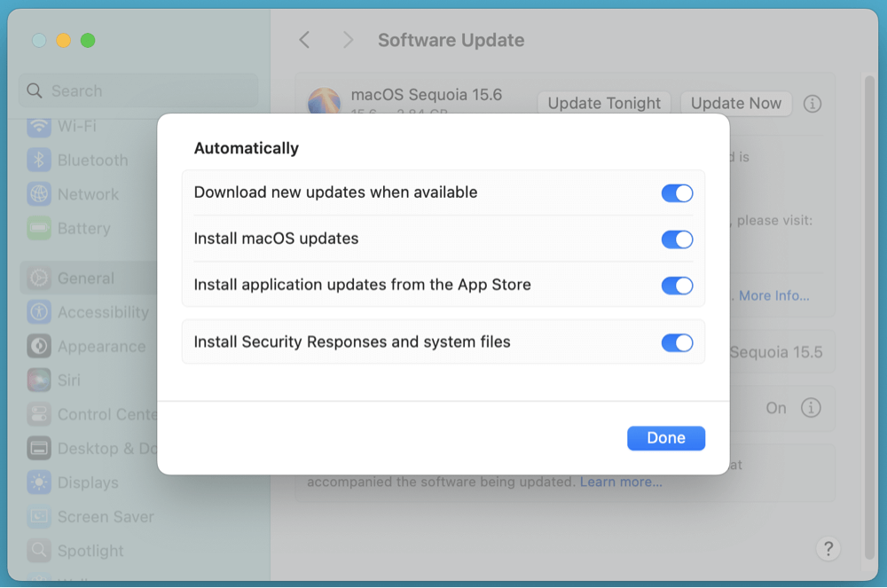Click the back navigation chevron
The width and height of the screenshot is (887, 588).
pos(304,40)
